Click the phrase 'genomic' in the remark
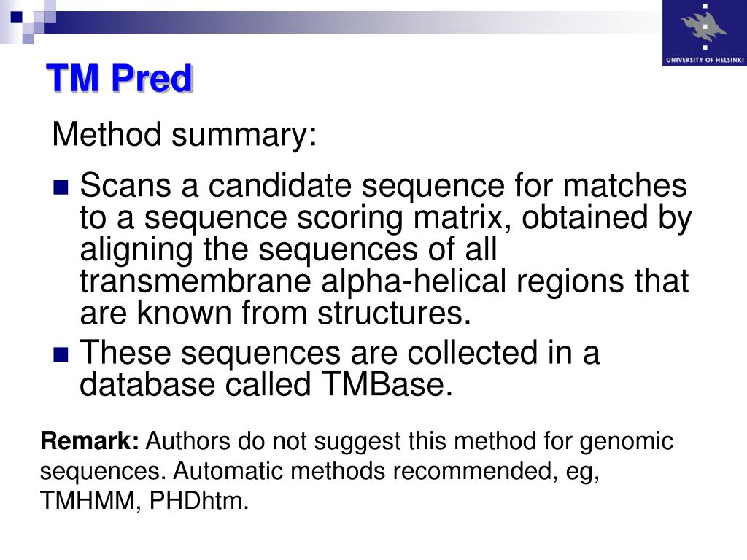This screenshot has width=747, height=560. point(626,442)
